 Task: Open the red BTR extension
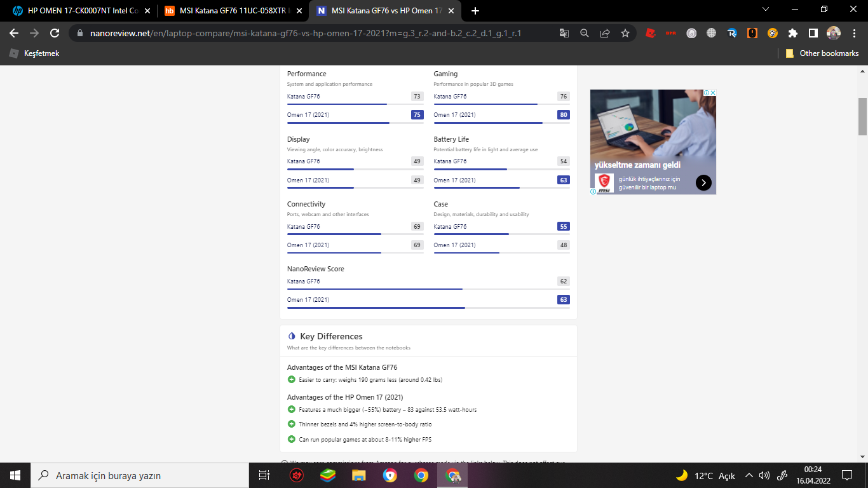(x=670, y=33)
